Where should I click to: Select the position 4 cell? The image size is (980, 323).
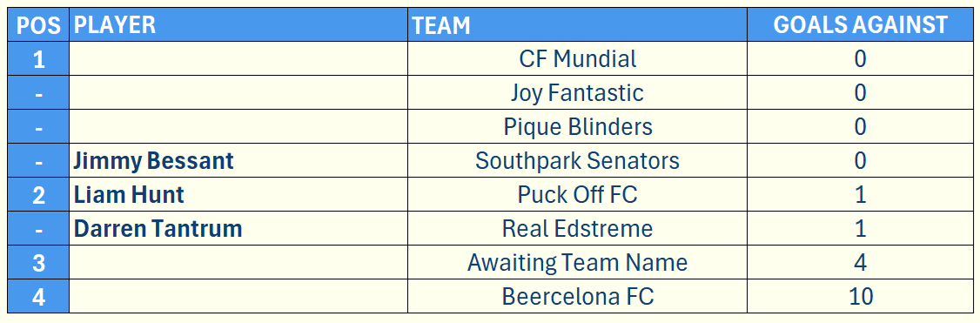[38, 295]
